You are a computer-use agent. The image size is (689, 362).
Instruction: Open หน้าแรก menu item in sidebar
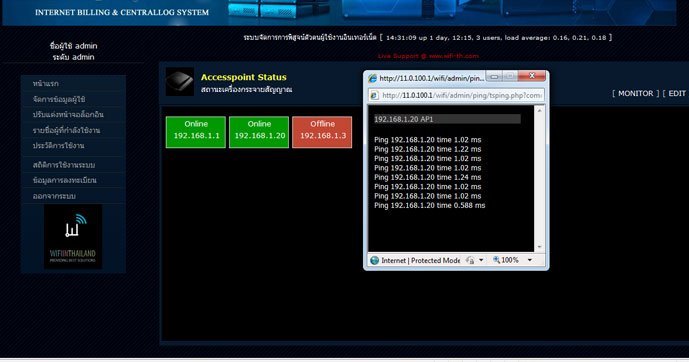(46, 83)
